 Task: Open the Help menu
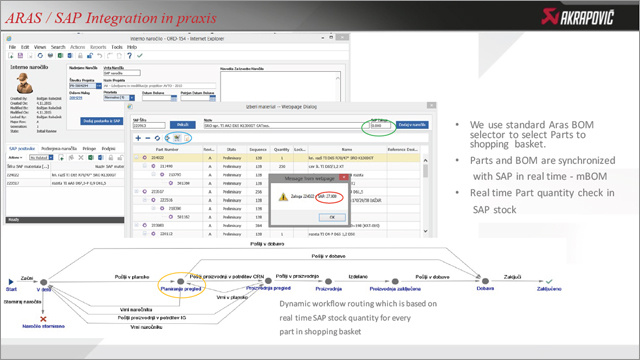(132, 47)
